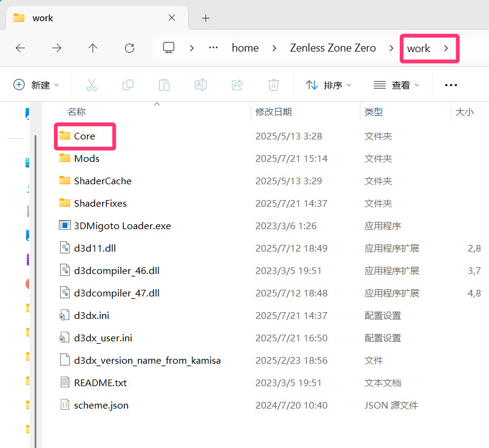
Task: Navigate up one level with the up arrow
Action: point(92,48)
